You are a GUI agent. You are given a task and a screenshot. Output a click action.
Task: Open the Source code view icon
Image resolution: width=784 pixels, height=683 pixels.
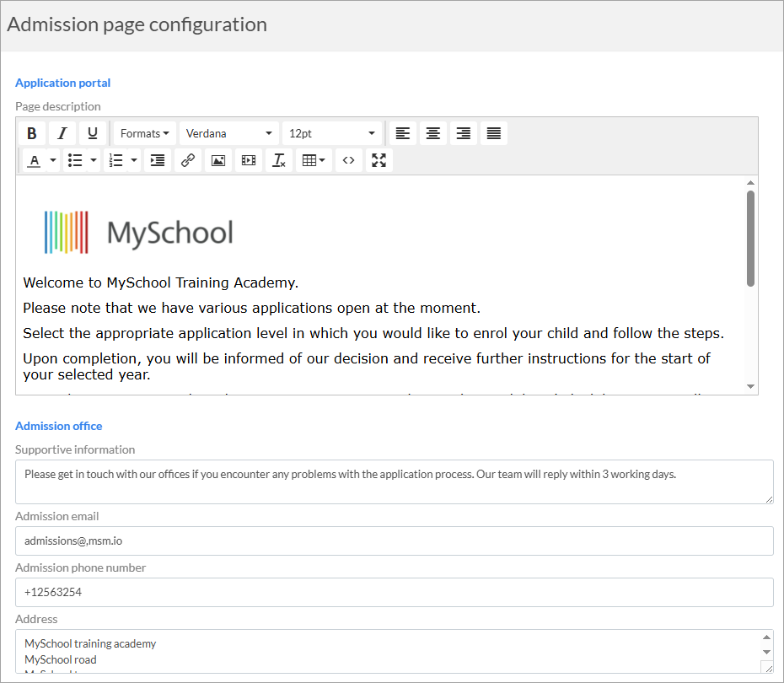[x=348, y=160]
